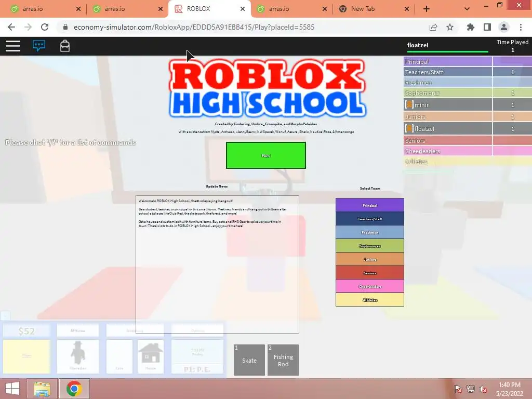Viewport: 532px width, 399px height.
Task: Open the Roblox hamburger menu
Action: [x=13, y=46]
